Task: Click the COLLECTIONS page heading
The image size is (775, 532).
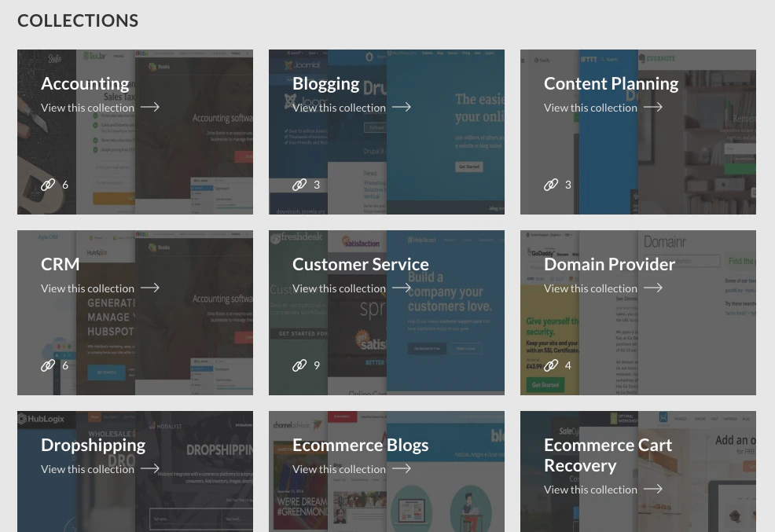Action: [x=78, y=20]
